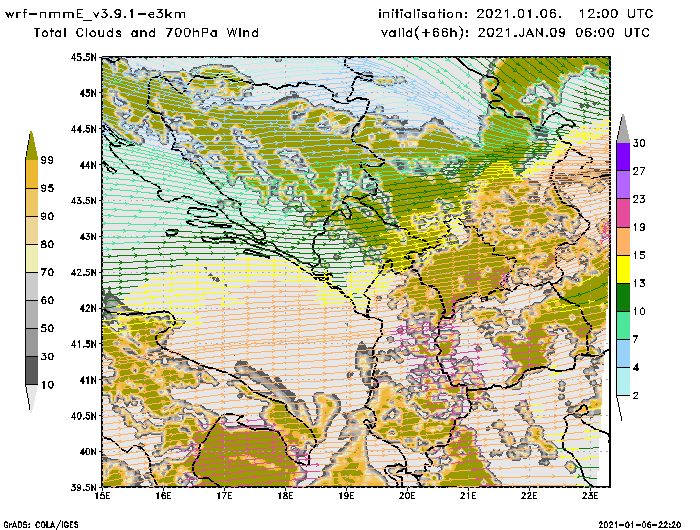700x530 pixels.
Task: Click the 95-99 golden cloud legend swatch
Action: coord(32,174)
